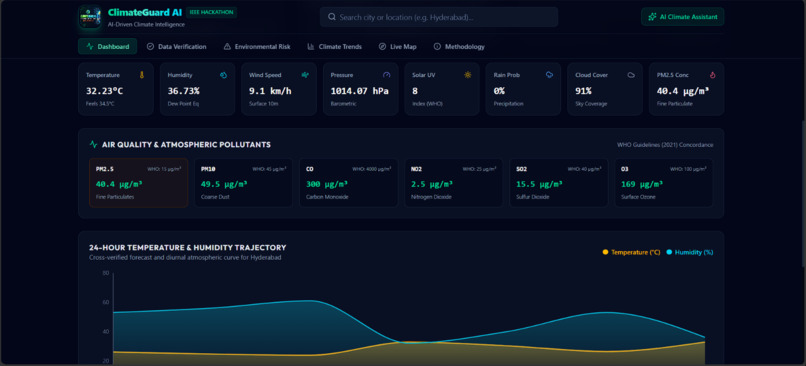Click the yellow Temperature legend dot
This screenshot has width=806, height=366.
pos(605,252)
